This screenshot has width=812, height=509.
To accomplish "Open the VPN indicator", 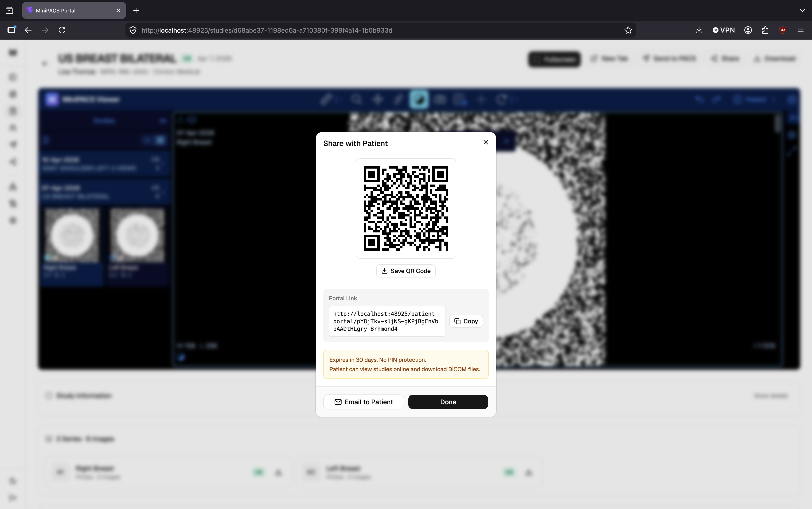I will click(723, 30).
